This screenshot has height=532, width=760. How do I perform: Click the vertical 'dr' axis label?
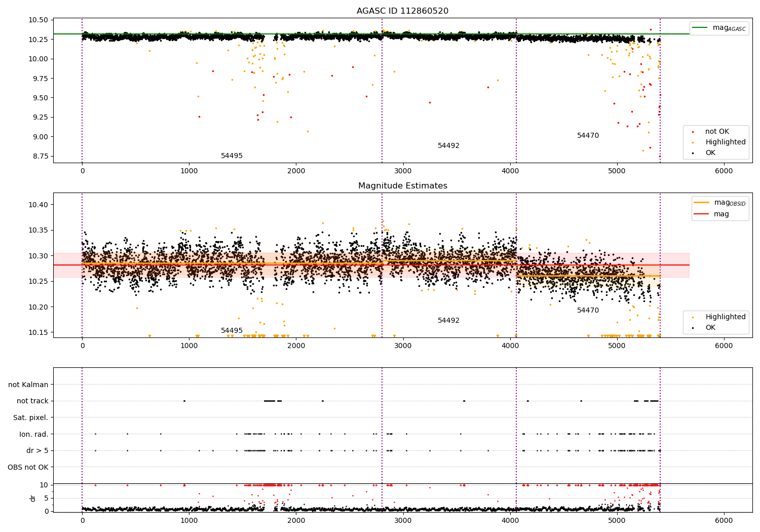coord(33,498)
